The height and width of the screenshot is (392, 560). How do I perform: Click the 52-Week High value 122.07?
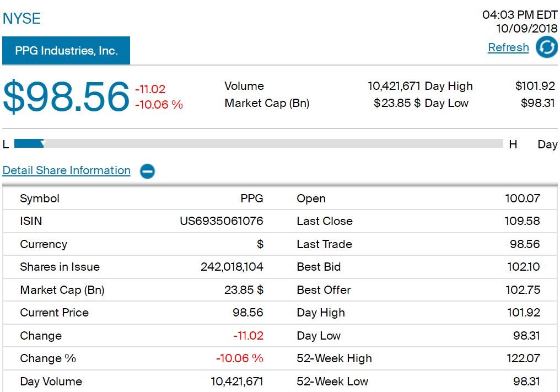pos(523,358)
